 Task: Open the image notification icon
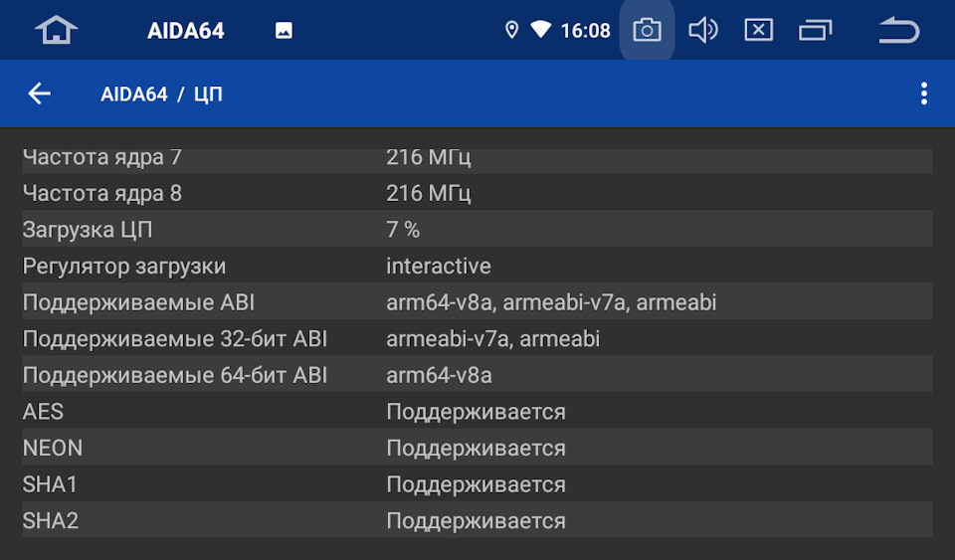(x=284, y=31)
